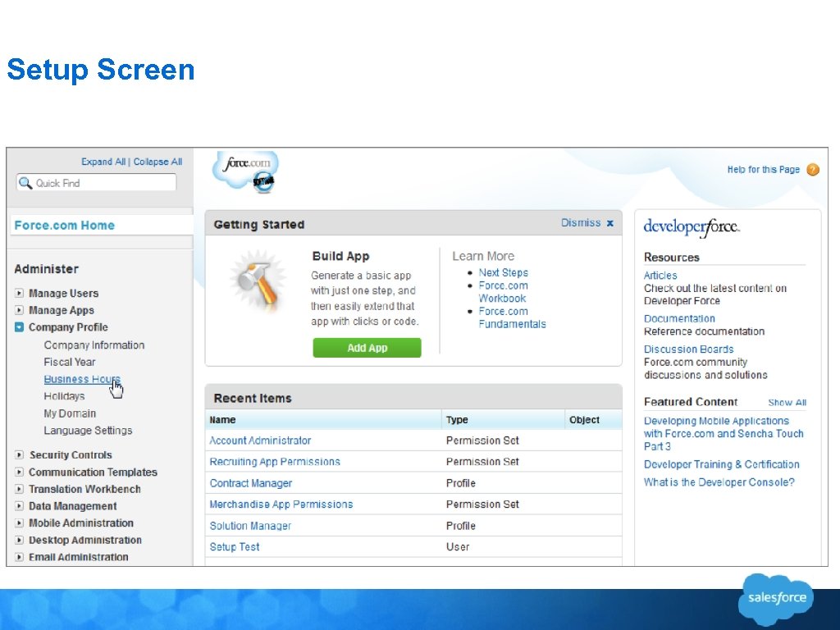Click Expand All link
Screen dimensions: 840x630
103,162
